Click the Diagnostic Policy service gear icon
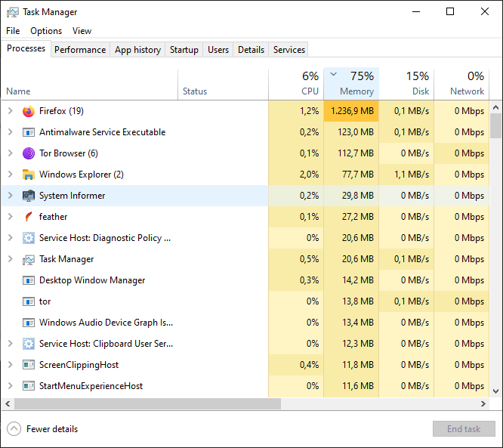503x448 pixels. [29, 238]
